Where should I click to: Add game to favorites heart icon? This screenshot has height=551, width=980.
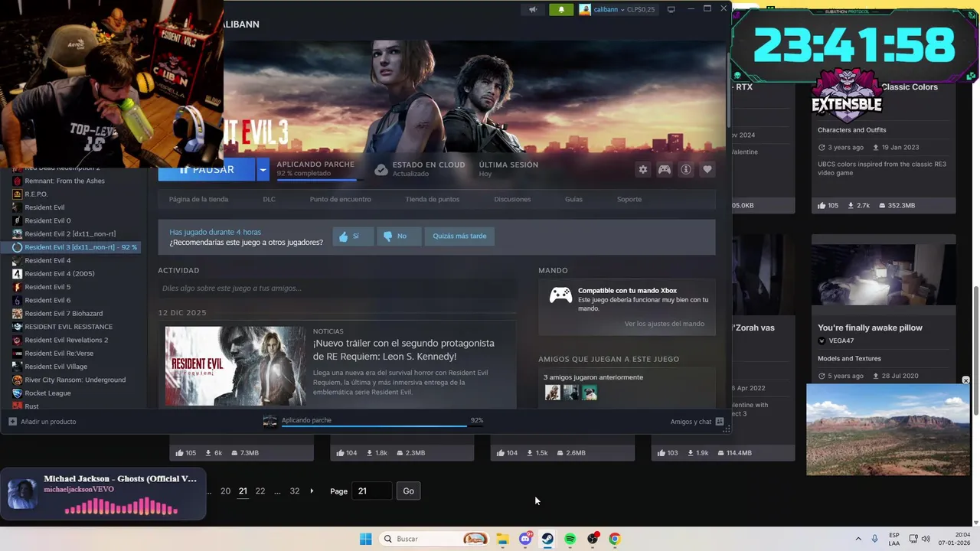click(x=707, y=169)
